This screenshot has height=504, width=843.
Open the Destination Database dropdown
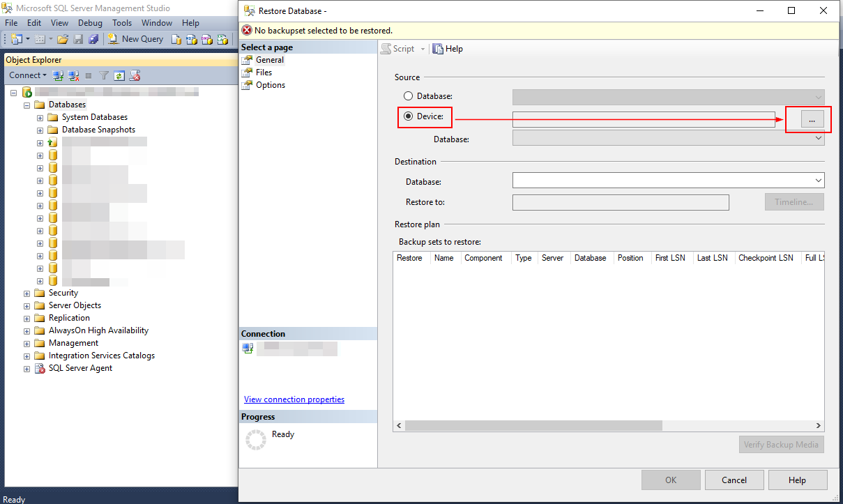818,181
